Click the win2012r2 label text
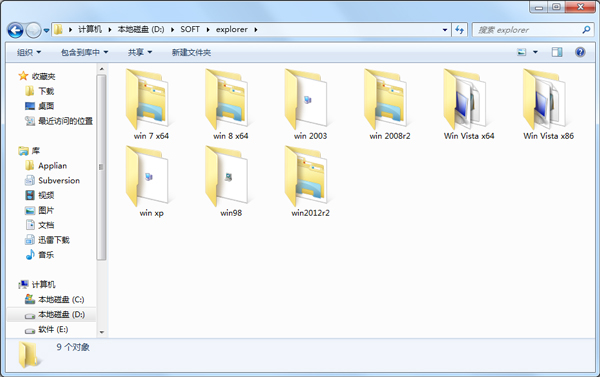 [310, 213]
